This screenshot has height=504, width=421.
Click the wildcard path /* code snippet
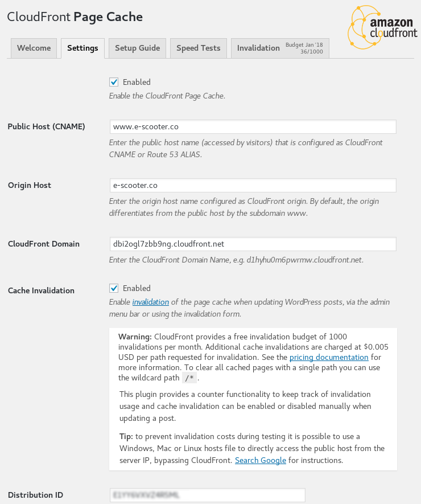[189, 378]
